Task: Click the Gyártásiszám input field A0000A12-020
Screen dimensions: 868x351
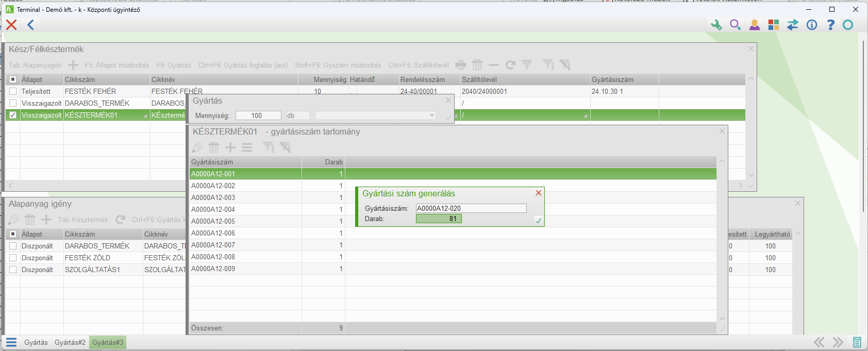Action: coord(471,208)
